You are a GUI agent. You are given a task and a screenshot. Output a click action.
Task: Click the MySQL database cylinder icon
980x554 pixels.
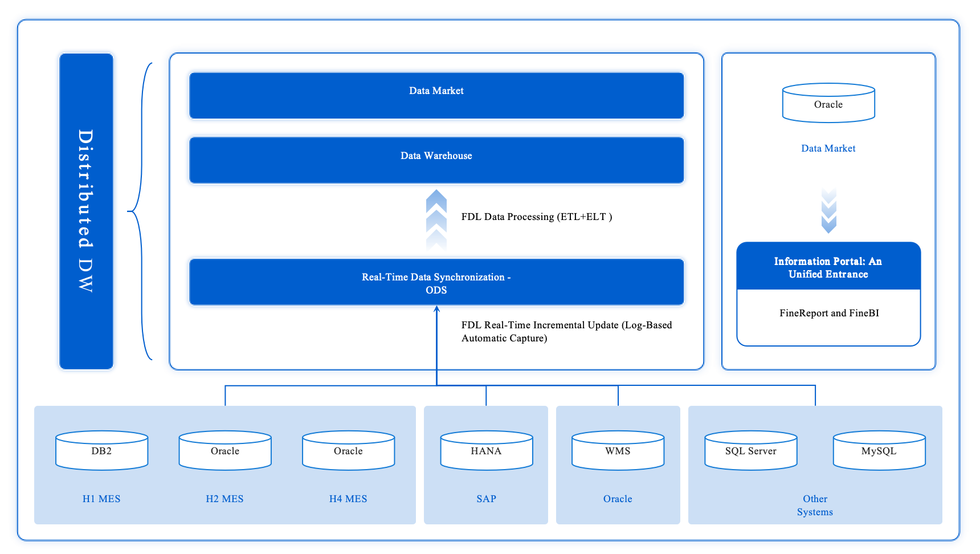[879, 450]
